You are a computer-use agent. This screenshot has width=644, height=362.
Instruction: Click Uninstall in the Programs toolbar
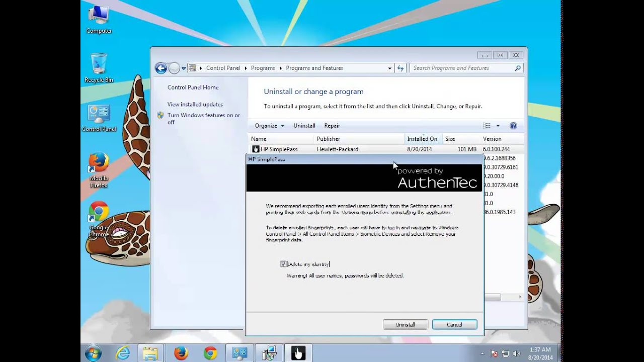pyautogui.click(x=304, y=126)
